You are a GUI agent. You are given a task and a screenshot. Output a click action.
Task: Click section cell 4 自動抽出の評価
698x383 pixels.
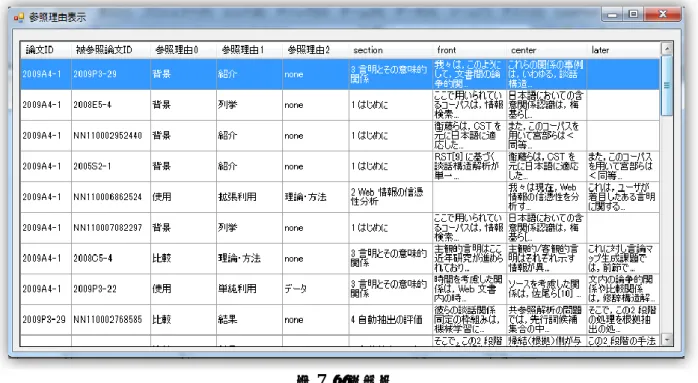(x=390, y=320)
